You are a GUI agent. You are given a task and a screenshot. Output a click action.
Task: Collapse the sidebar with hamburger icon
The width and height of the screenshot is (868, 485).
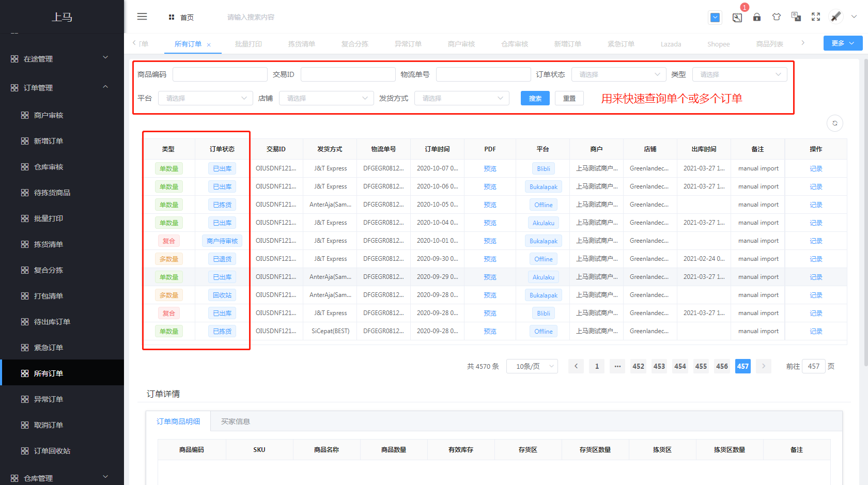(x=142, y=17)
